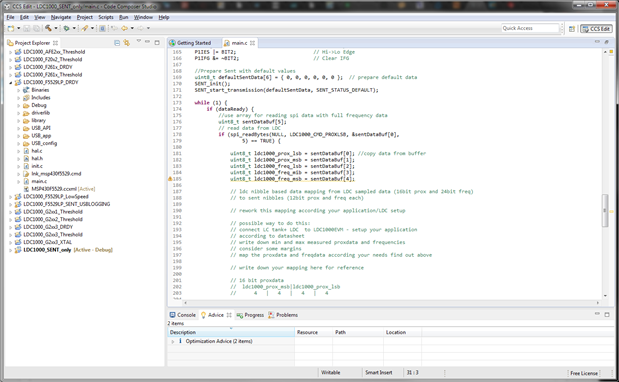The width and height of the screenshot is (619, 382).
Task: Close the main.c editor tab
Action: click(252, 43)
